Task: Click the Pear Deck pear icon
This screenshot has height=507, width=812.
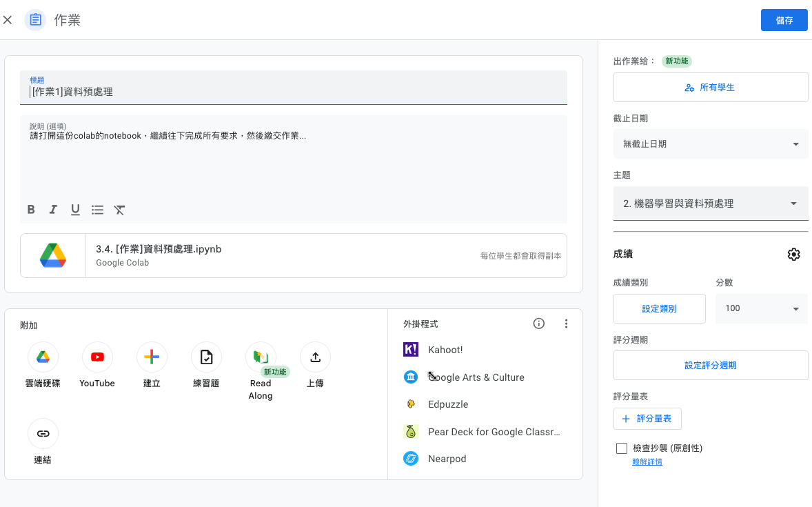Action: (411, 431)
